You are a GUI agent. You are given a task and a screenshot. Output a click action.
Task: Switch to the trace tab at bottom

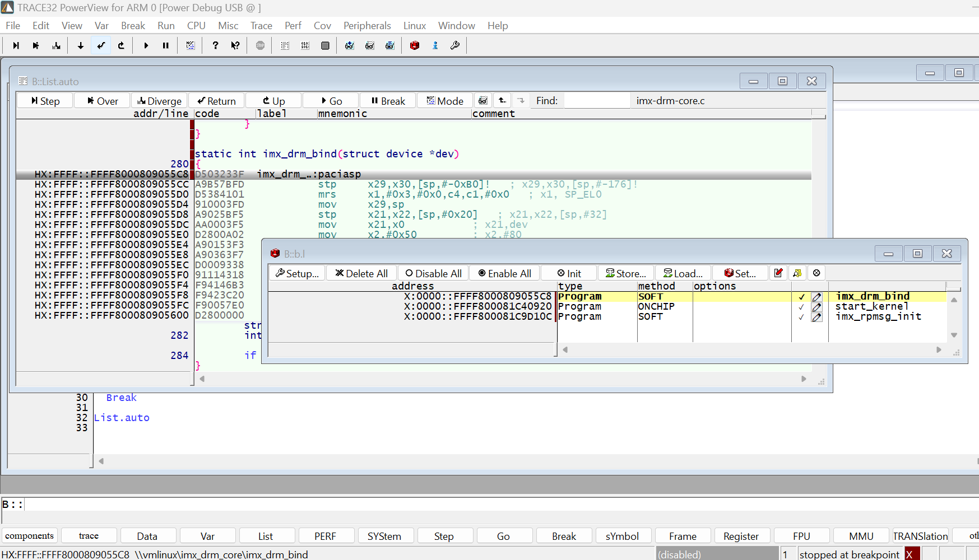[x=89, y=535]
